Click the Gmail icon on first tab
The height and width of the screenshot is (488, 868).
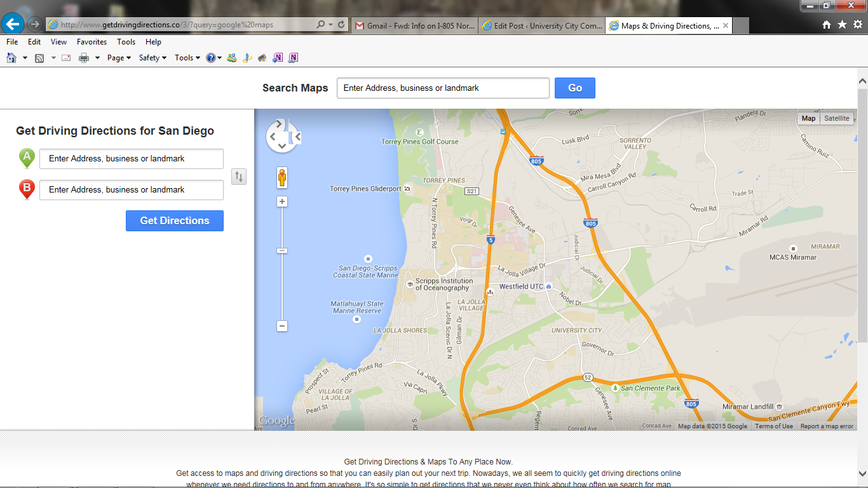click(x=360, y=26)
